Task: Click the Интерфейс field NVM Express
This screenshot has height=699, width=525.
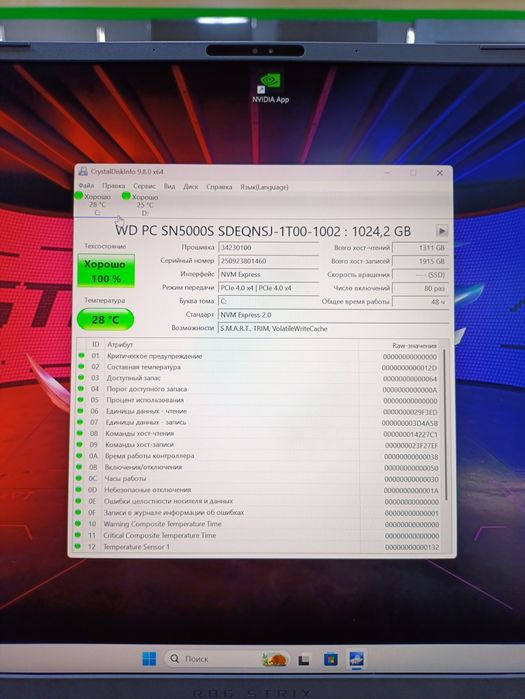Action: 269,275
